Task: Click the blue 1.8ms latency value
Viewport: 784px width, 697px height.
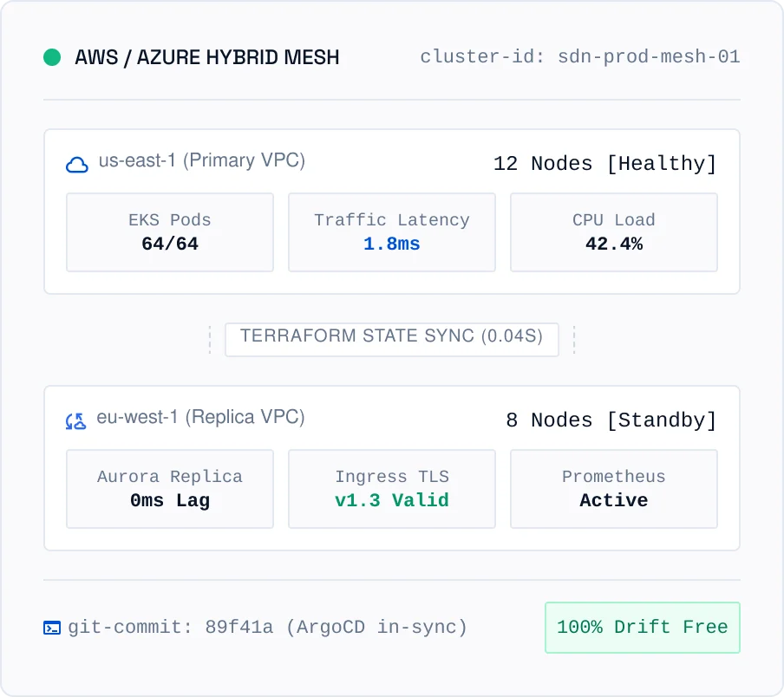Action: (392, 244)
